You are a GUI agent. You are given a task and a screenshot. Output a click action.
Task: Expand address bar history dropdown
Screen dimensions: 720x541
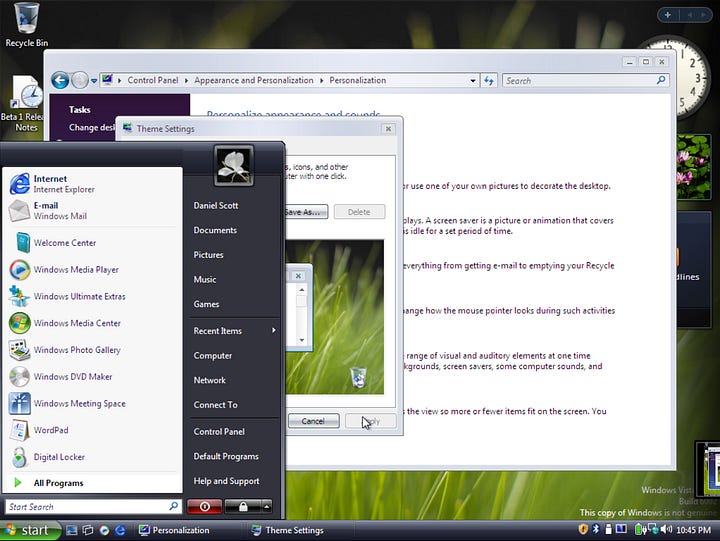(x=472, y=81)
